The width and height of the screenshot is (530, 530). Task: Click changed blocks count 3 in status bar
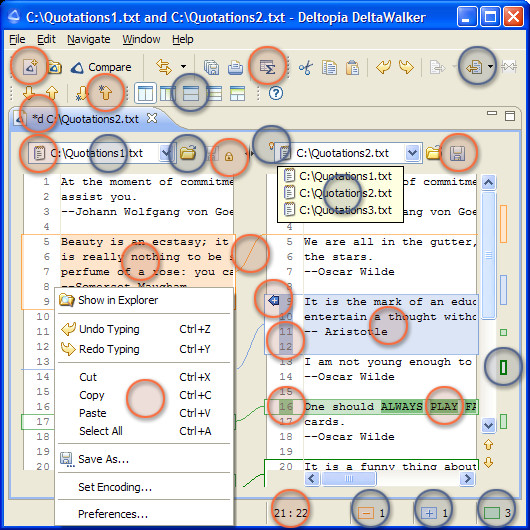coord(497,513)
